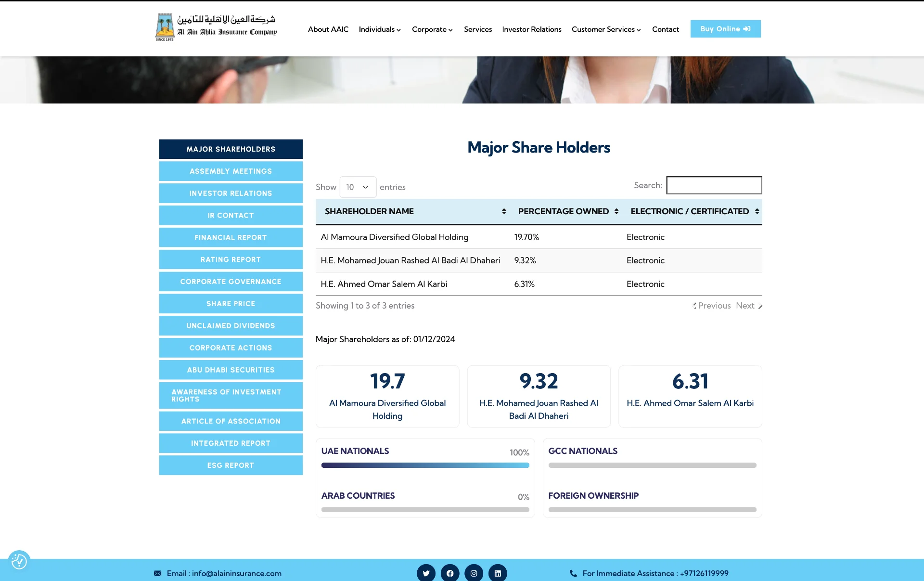924x581 pixels.
Task: Click the Buy Online button
Action: coord(726,29)
